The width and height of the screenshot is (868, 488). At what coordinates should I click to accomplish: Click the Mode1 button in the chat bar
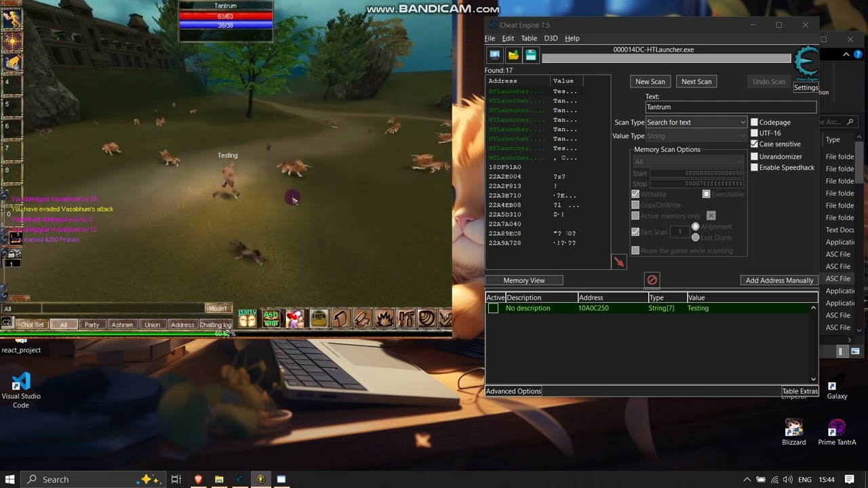pyautogui.click(x=218, y=308)
